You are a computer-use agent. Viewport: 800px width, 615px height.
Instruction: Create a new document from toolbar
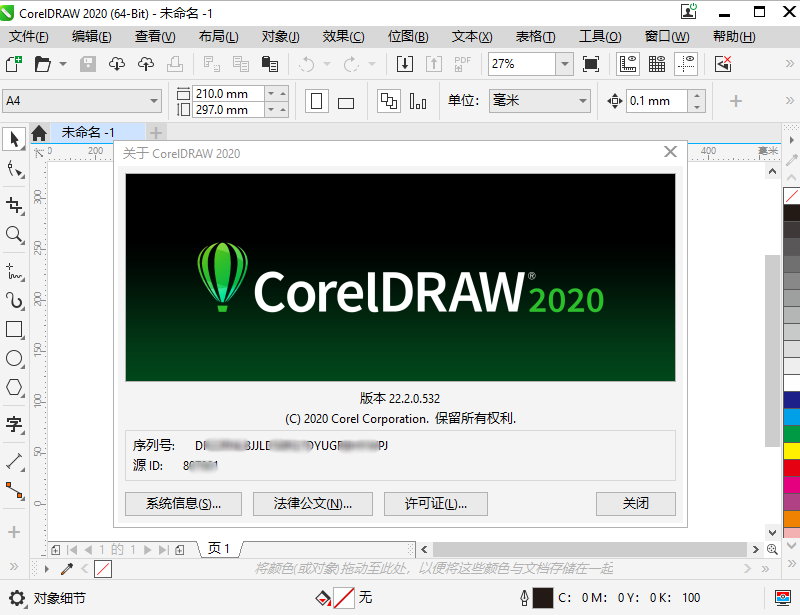[13, 64]
